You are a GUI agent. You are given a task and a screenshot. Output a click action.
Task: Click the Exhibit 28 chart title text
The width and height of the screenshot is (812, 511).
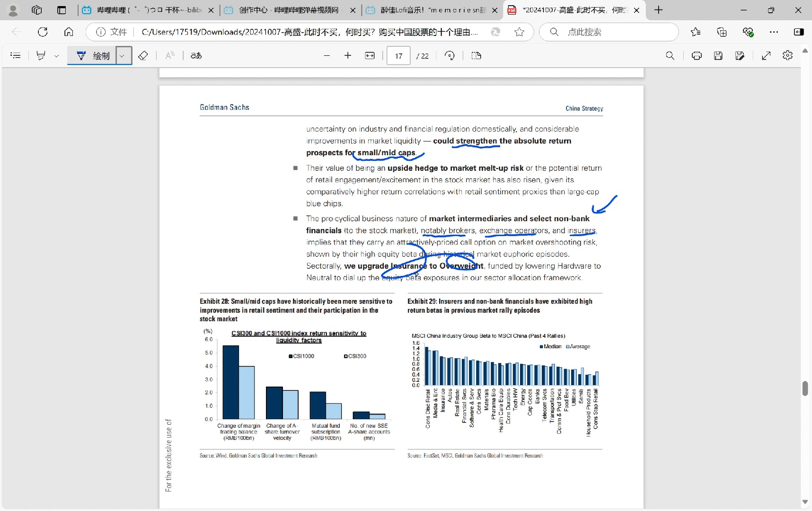(x=296, y=310)
